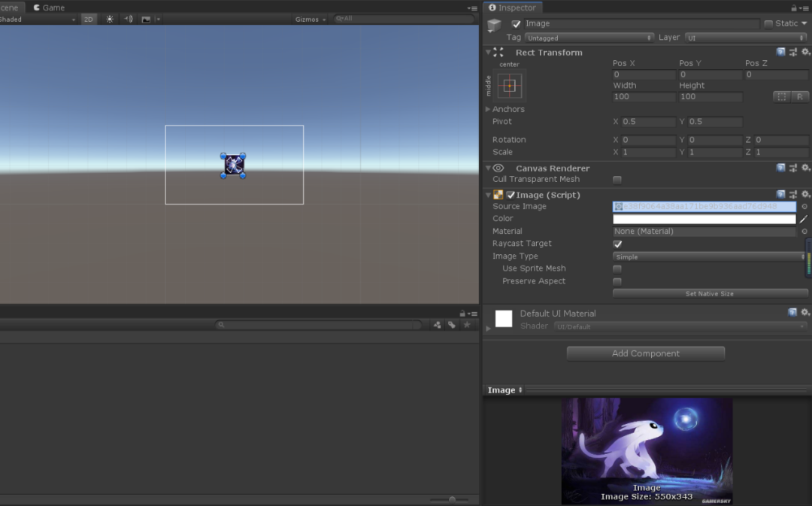Viewport: 812px width, 506px height.
Task: Click the favorites star icon in project panel
Action: [x=467, y=325]
